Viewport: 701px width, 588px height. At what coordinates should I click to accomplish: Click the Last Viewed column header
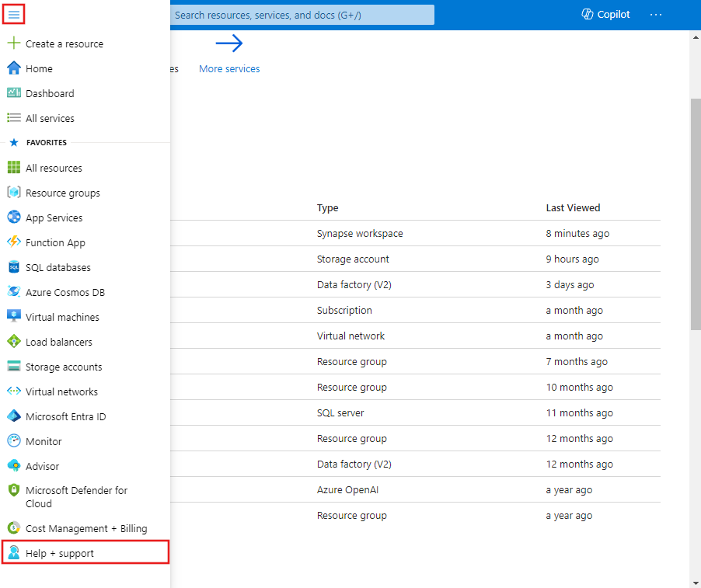tap(573, 207)
